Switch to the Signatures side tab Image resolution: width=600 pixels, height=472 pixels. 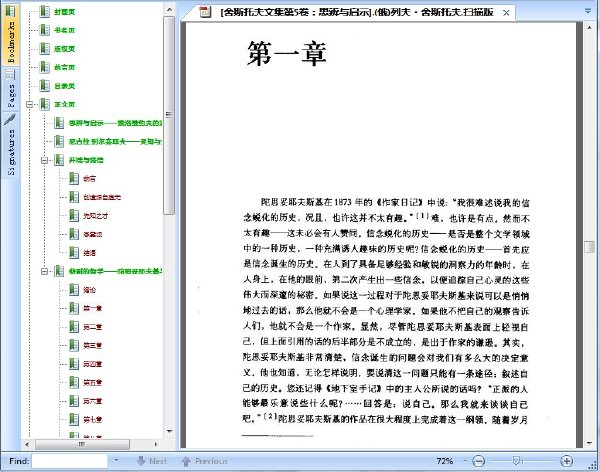(11, 145)
